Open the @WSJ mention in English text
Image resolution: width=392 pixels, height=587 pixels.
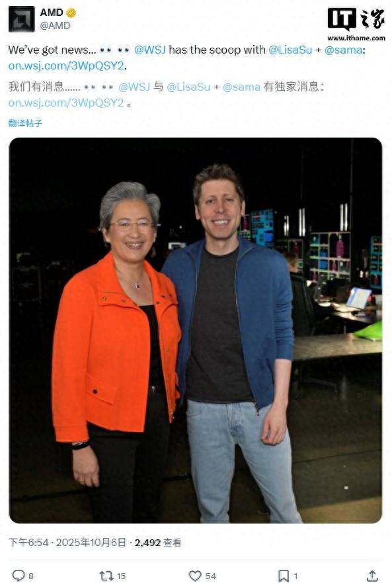149,50
